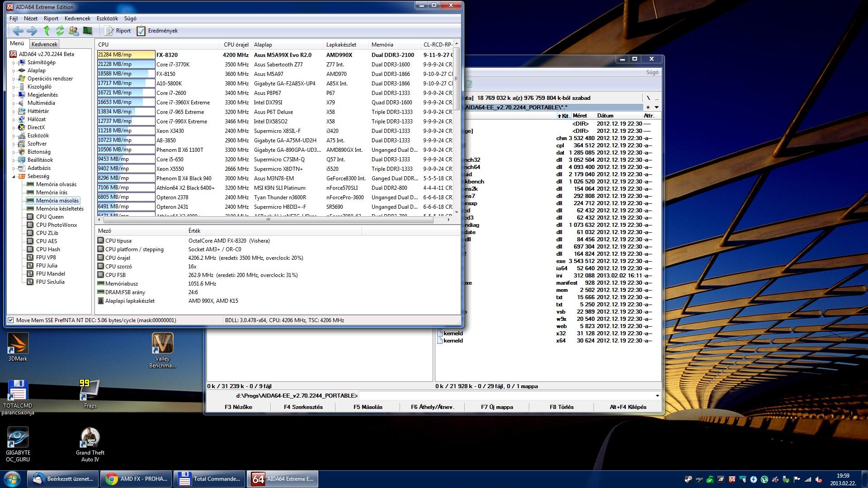Toggle the status bar checkbox in AIDA64
Screen dimensions: 868x488
click(11, 320)
